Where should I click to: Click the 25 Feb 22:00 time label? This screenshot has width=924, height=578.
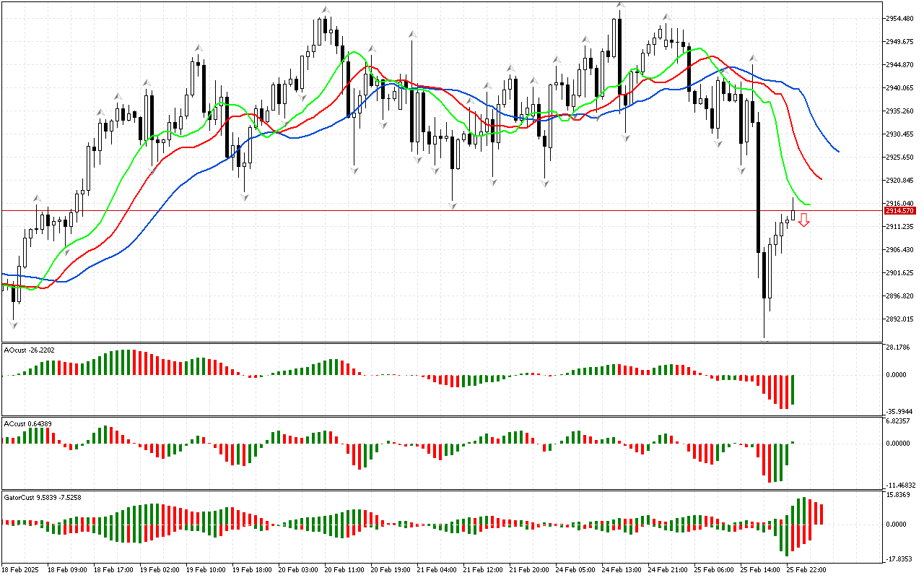click(806, 570)
